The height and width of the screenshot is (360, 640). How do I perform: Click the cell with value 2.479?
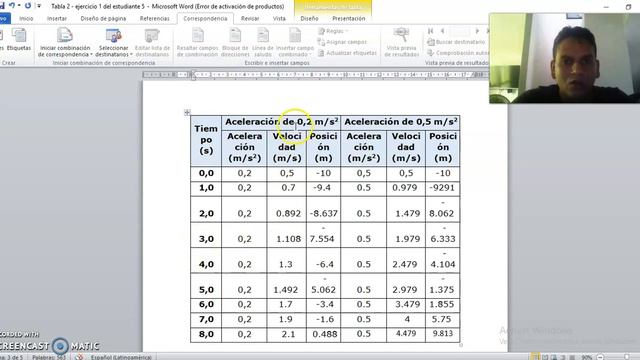point(406,260)
